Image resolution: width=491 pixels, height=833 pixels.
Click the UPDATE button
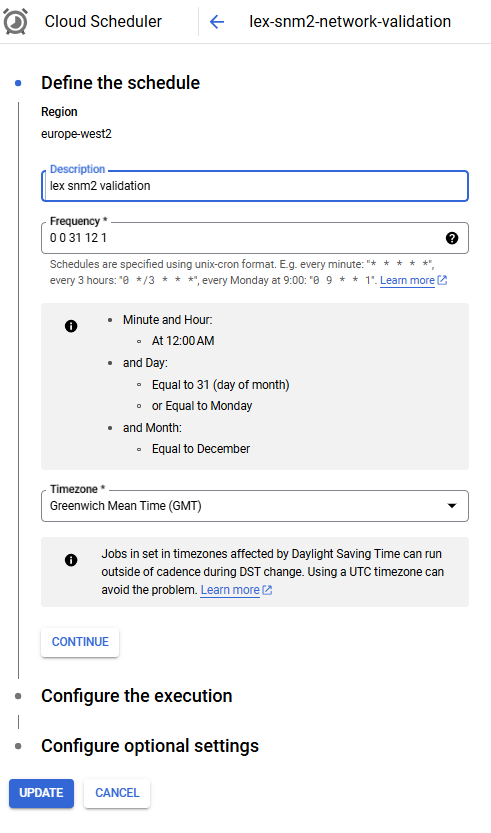(x=41, y=793)
